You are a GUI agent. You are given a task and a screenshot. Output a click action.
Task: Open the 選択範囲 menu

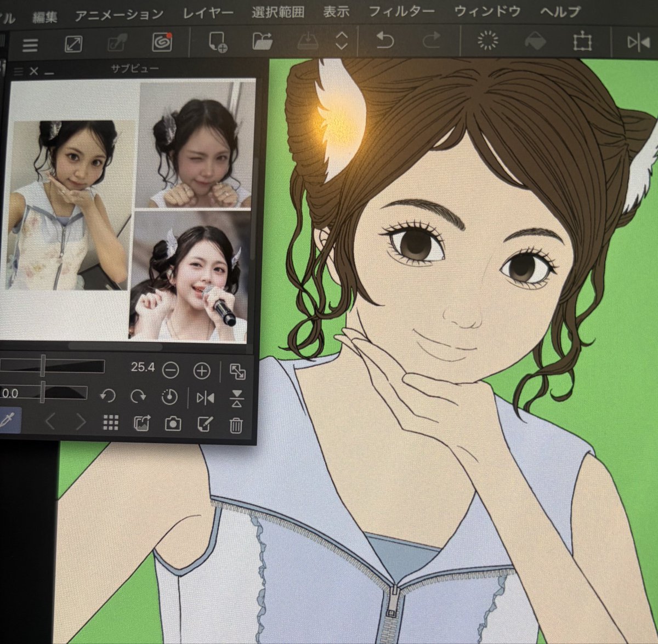click(277, 12)
